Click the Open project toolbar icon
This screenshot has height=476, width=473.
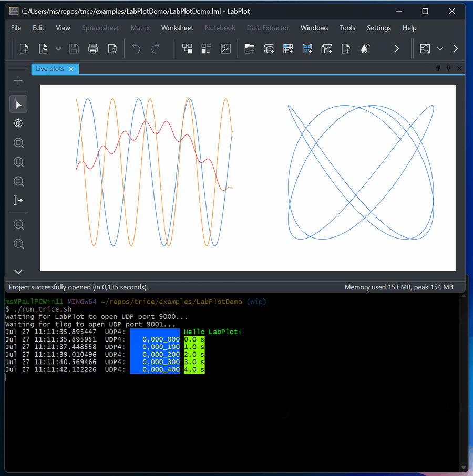tap(44, 48)
